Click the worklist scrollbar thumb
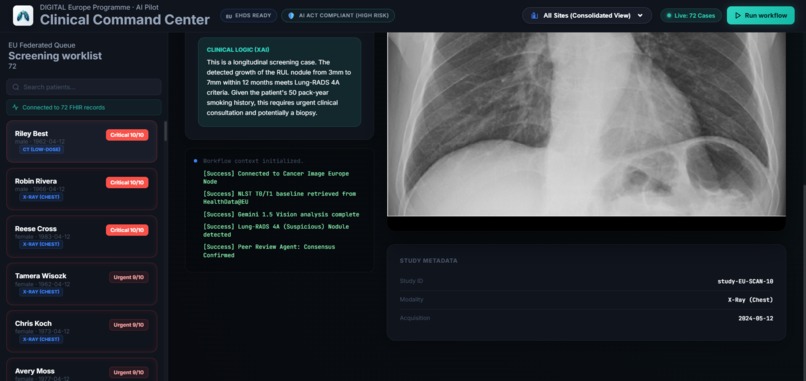The width and height of the screenshot is (806, 381). click(166, 131)
